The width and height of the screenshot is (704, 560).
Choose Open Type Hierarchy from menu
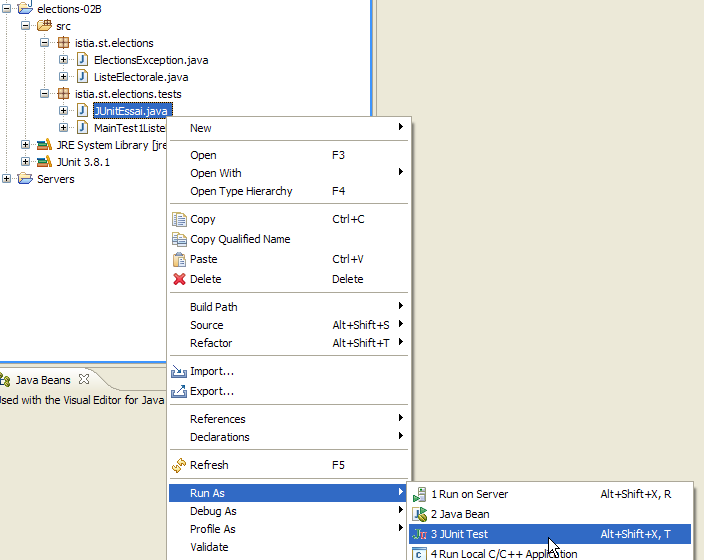coord(241,191)
